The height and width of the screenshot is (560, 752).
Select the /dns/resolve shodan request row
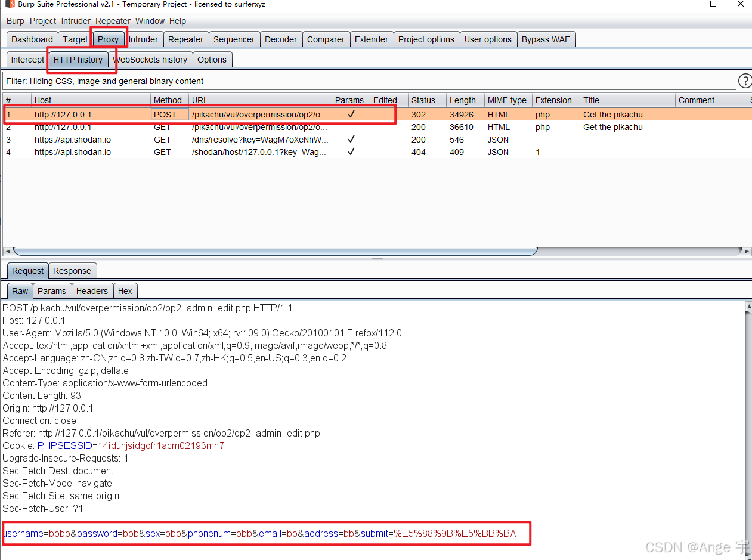click(x=377, y=140)
